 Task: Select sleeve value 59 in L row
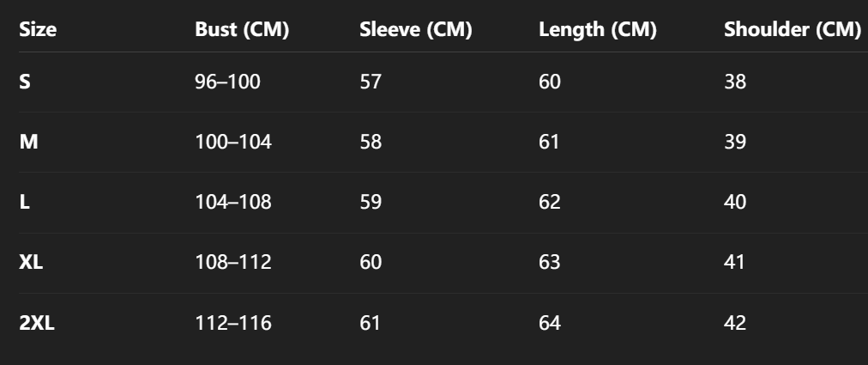click(x=371, y=203)
